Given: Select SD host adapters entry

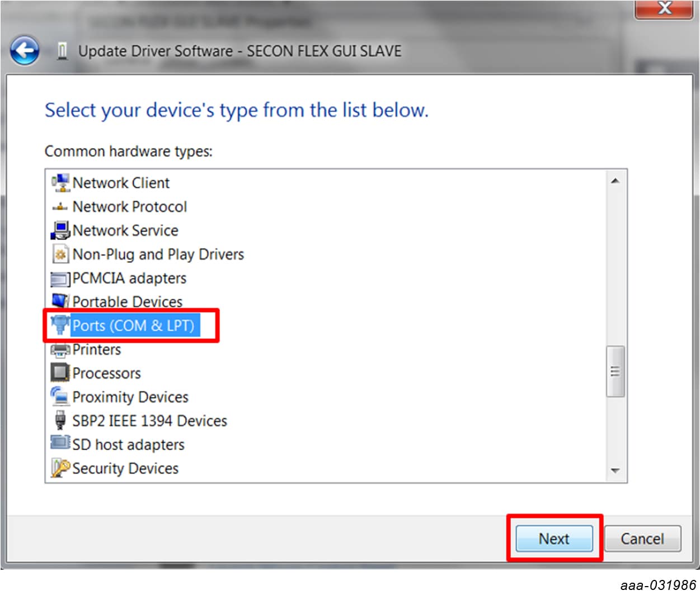Looking at the screenshot, I should (x=128, y=445).
